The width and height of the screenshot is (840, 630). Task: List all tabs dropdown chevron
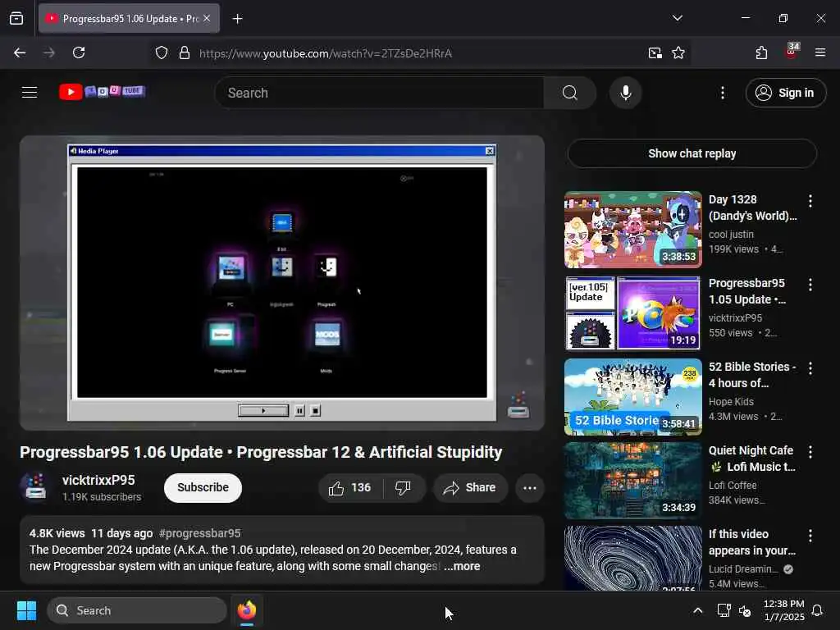point(677,18)
